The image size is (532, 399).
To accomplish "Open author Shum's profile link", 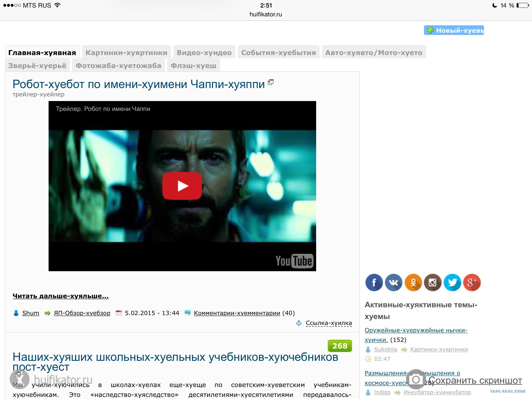I will click(31, 313).
